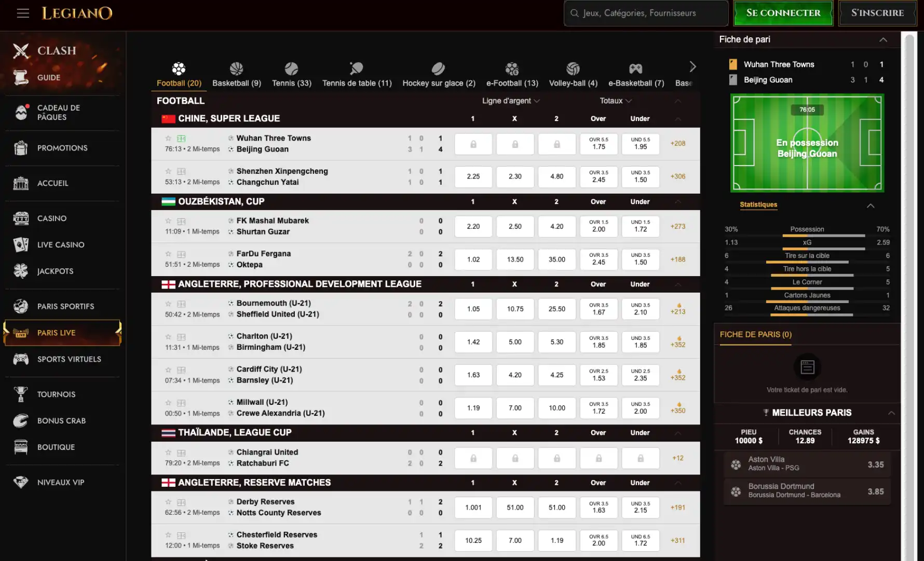This screenshot has width=924, height=561.
Task: Click the Se Connecter button
Action: coord(783,13)
